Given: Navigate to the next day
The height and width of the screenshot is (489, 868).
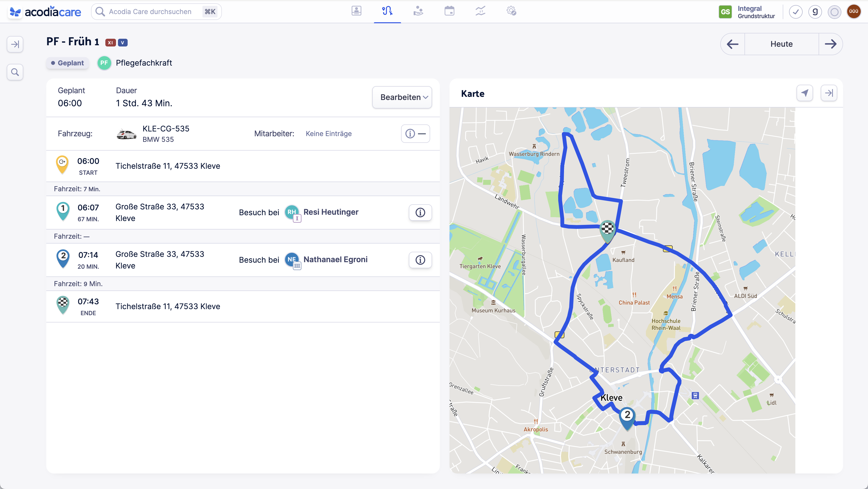Looking at the screenshot, I should (831, 44).
